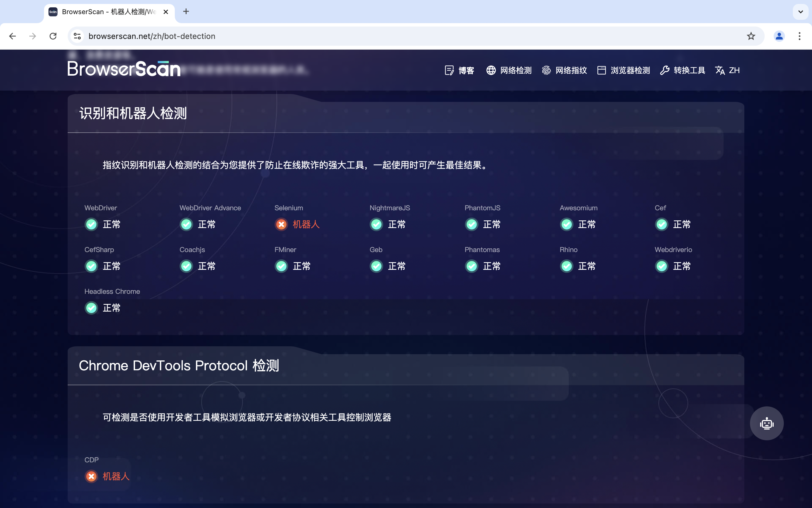The height and width of the screenshot is (508, 812).
Task: Click the floating robot chat button
Action: click(767, 423)
